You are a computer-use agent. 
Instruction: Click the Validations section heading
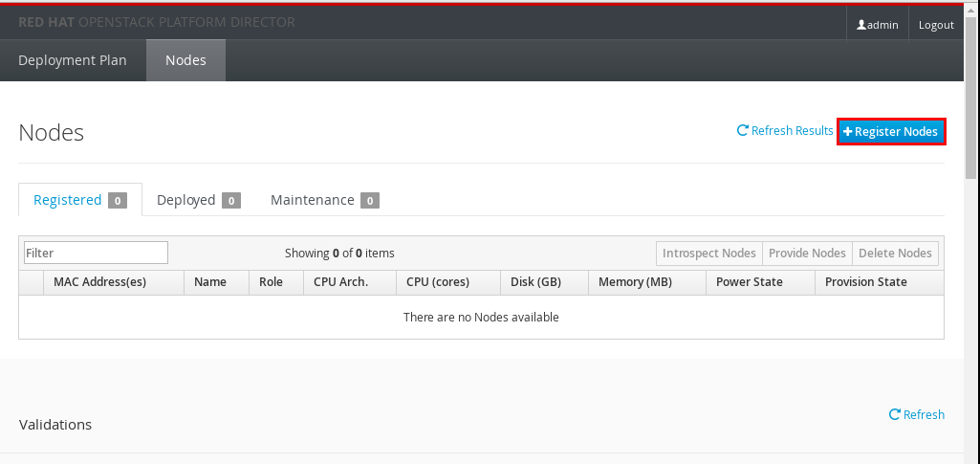coord(55,425)
